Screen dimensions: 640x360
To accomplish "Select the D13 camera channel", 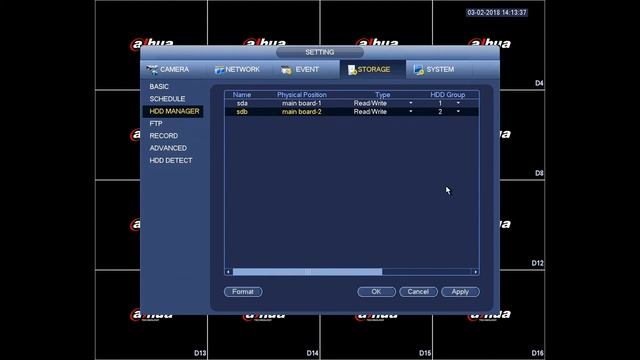I will pos(200,353).
